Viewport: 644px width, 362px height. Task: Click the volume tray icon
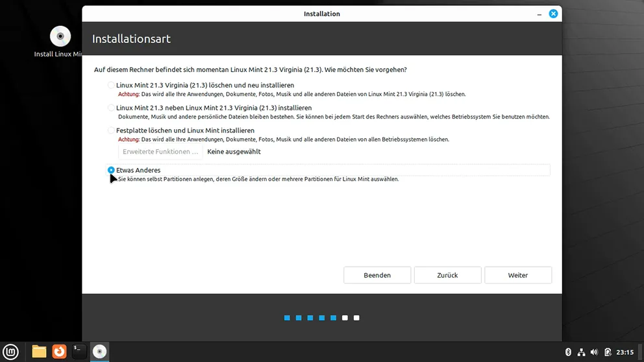(x=594, y=352)
